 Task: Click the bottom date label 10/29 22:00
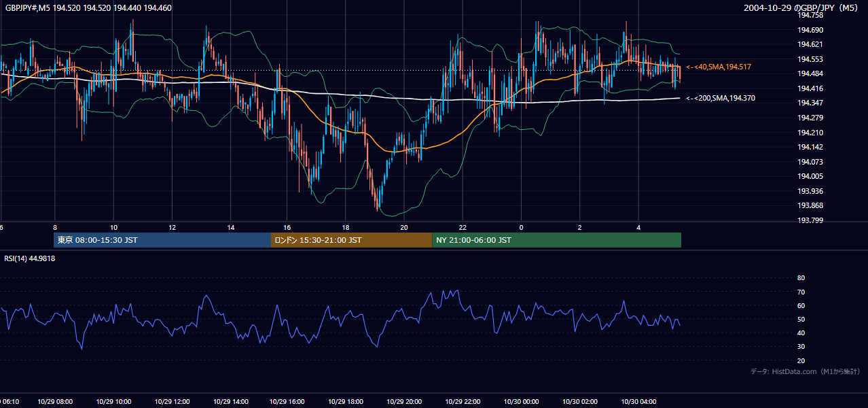pos(463,402)
